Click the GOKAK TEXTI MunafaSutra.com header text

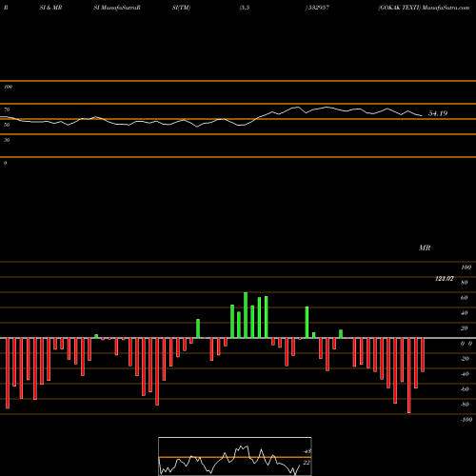424,8
